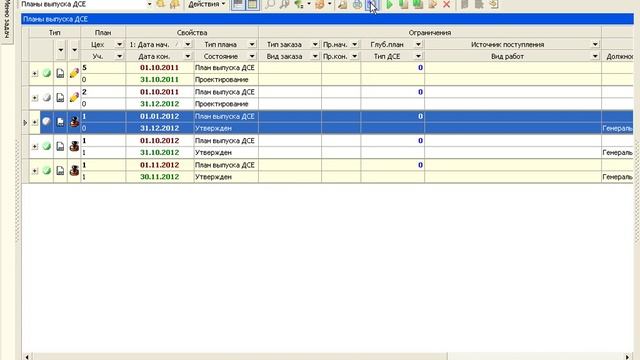Toggle the first view mode button after Действия
Viewport: 640px width, 360px height.
point(238,4)
